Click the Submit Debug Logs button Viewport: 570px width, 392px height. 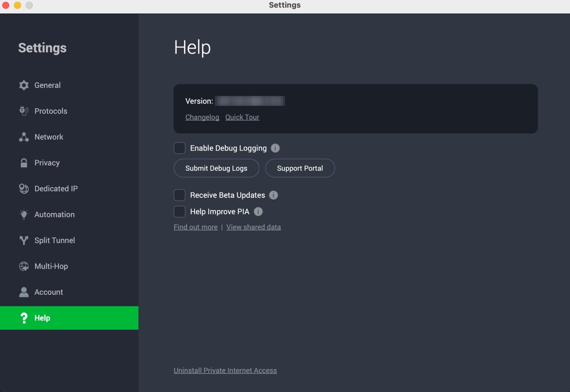(216, 168)
